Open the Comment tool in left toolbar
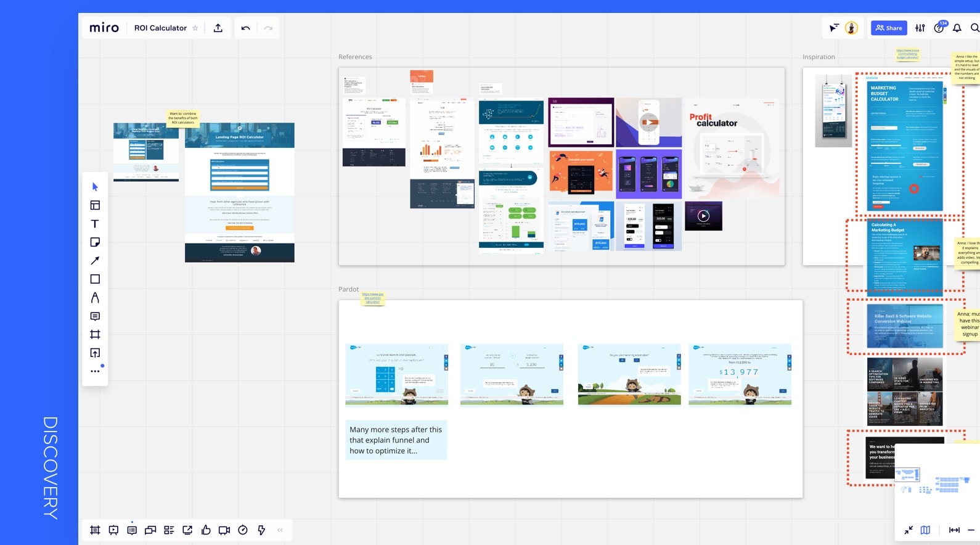Viewport: 980px width, 545px height. [x=95, y=316]
